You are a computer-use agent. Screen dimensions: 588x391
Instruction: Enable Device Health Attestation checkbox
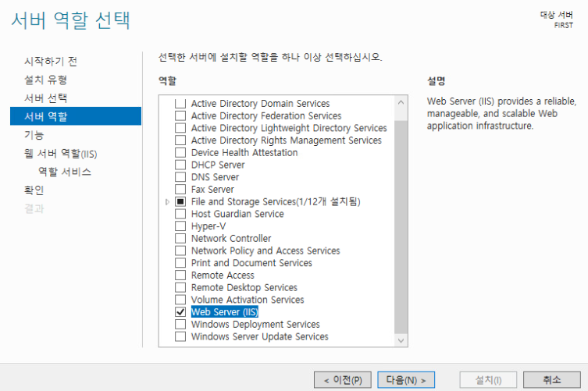180,153
